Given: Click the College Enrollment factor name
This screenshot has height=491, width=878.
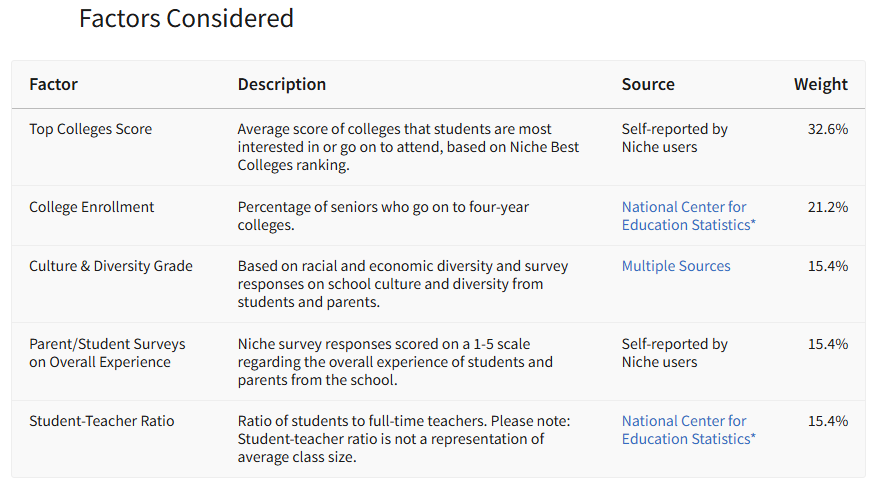Looking at the screenshot, I should coord(92,207).
